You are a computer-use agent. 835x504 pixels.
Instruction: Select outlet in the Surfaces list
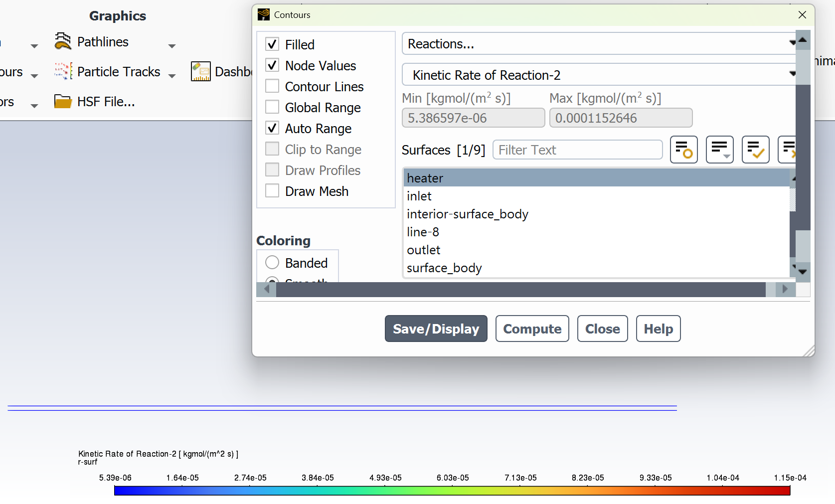[x=424, y=250]
